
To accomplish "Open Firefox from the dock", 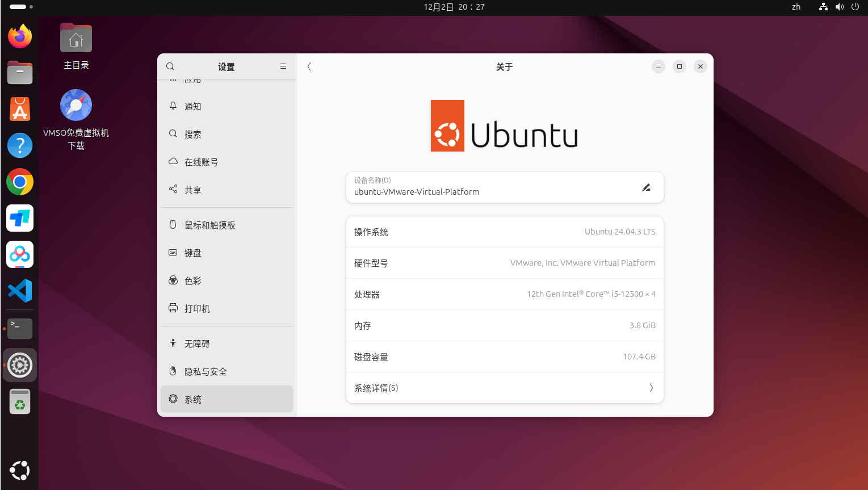I will (20, 37).
